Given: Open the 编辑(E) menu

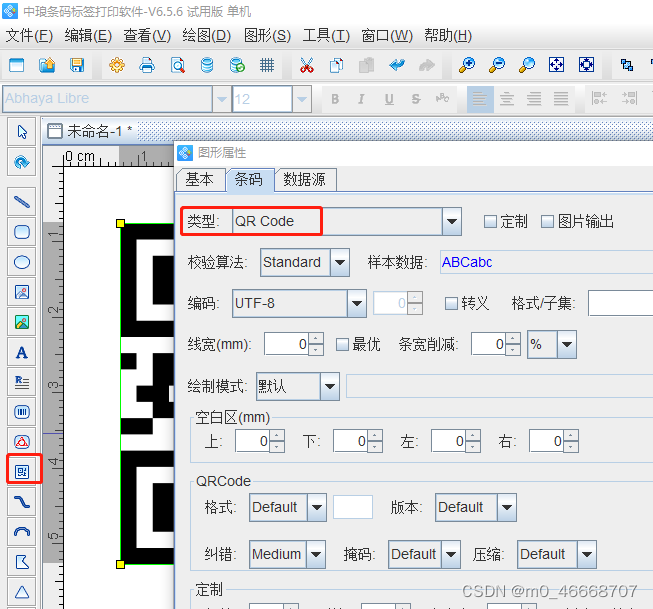Looking at the screenshot, I should click(x=88, y=36).
